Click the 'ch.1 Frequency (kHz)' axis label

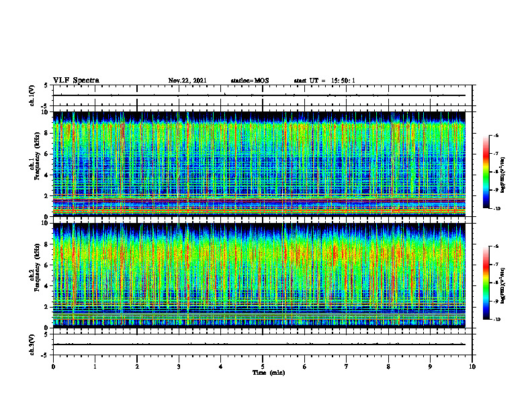[x=36, y=156]
